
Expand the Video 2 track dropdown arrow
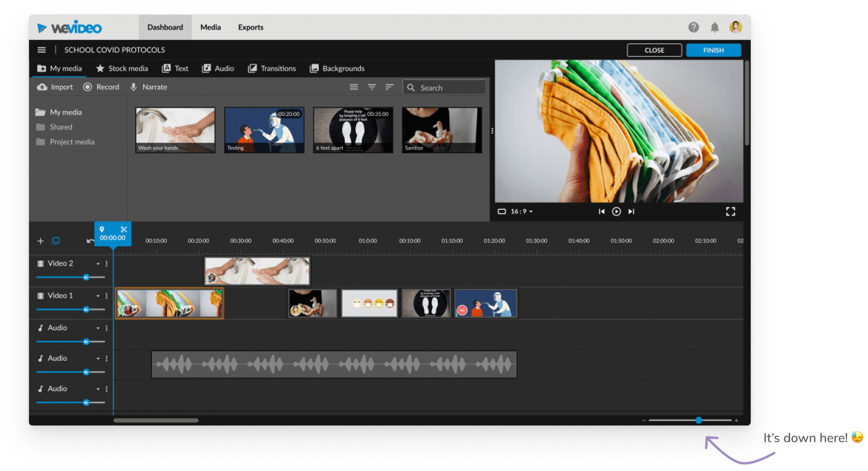98,264
